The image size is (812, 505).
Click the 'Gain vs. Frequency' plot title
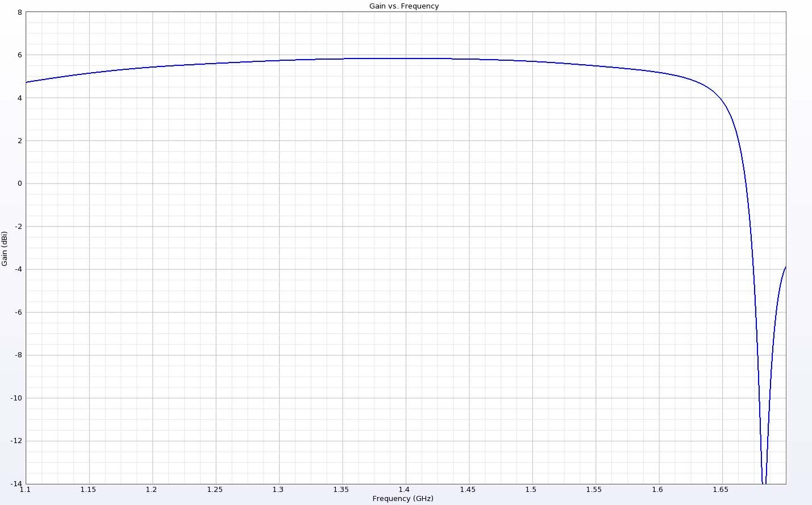[x=403, y=6]
